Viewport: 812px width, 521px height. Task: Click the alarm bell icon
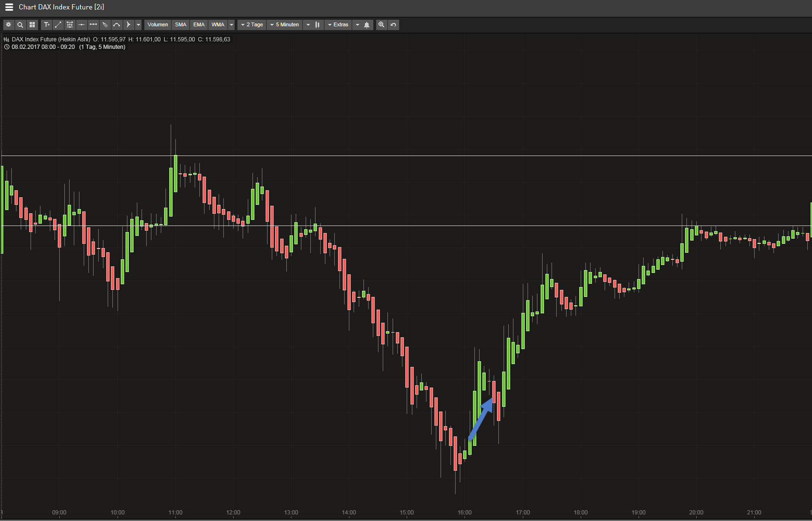coord(367,24)
